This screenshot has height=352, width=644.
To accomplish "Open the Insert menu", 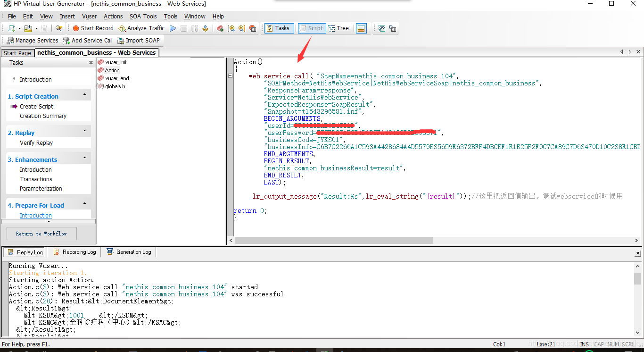I will (x=67, y=16).
